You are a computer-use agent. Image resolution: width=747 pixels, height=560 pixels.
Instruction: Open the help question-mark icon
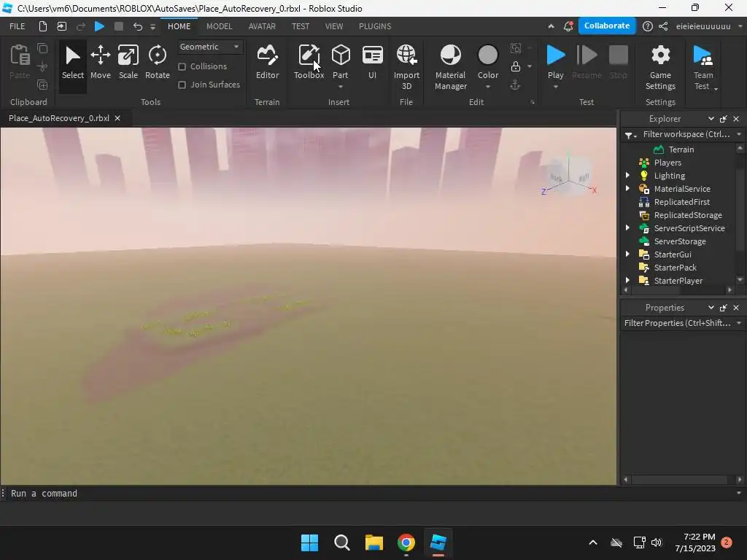pos(648,26)
